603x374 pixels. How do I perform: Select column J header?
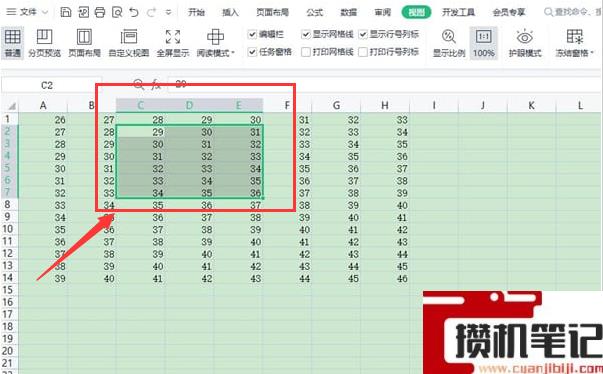coord(483,105)
